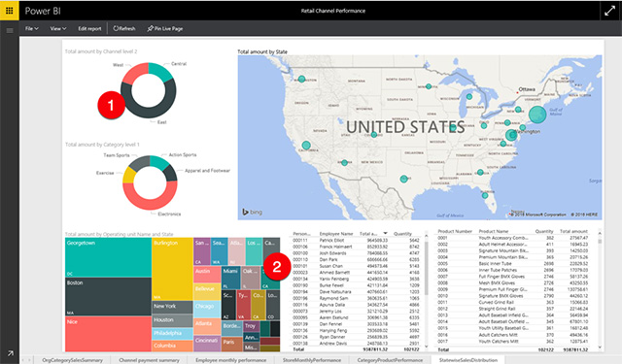The image size is (622, 364).
Task: Click the Bing logo on map
Action: 253,212
